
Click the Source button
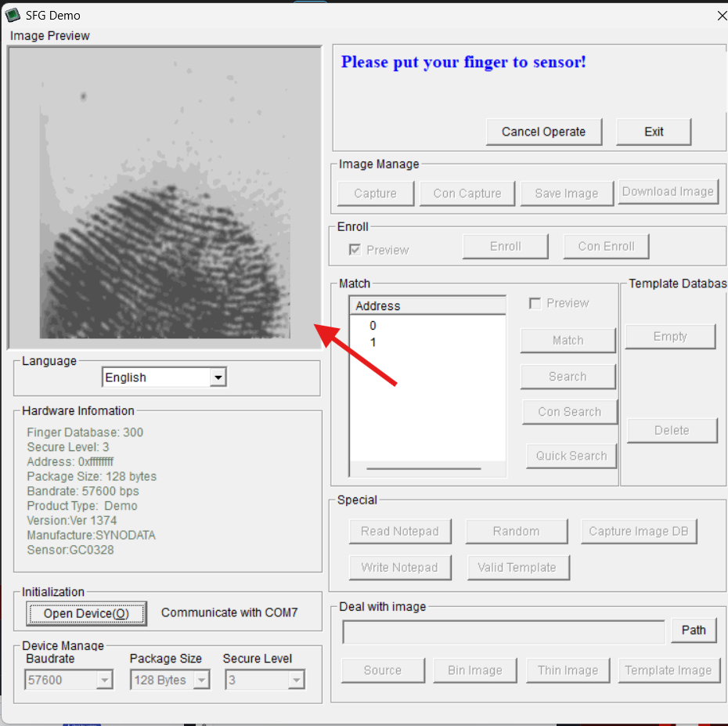383,670
